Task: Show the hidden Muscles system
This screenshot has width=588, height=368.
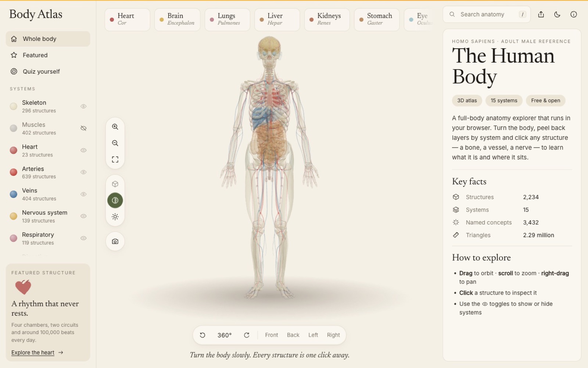Action: pyautogui.click(x=83, y=128)
